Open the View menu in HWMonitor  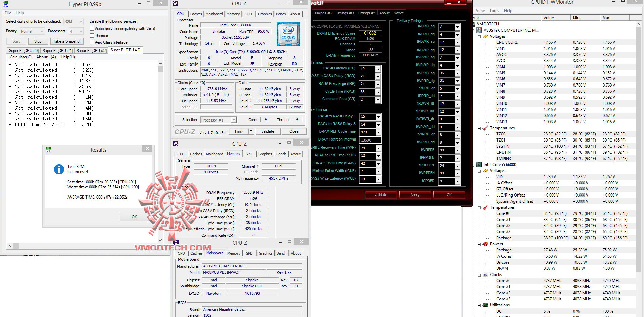point(480,11)
